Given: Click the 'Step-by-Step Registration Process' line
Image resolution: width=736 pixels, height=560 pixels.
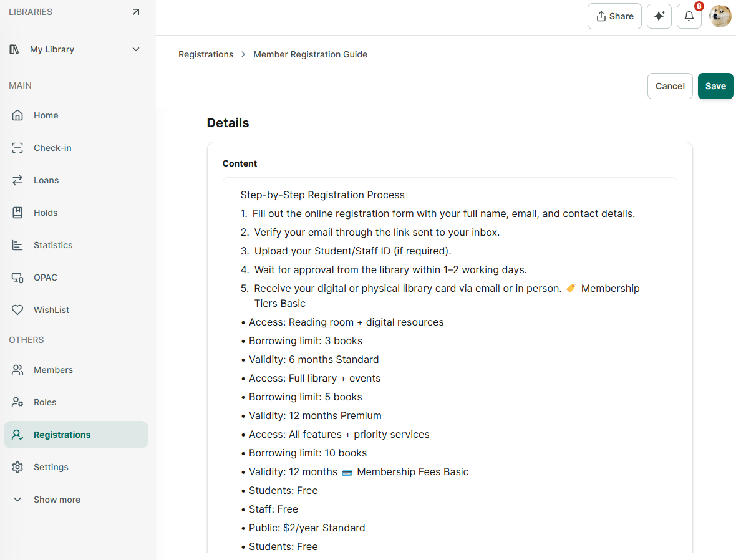Looking at the screenshot, I should (x=322, y=195).
